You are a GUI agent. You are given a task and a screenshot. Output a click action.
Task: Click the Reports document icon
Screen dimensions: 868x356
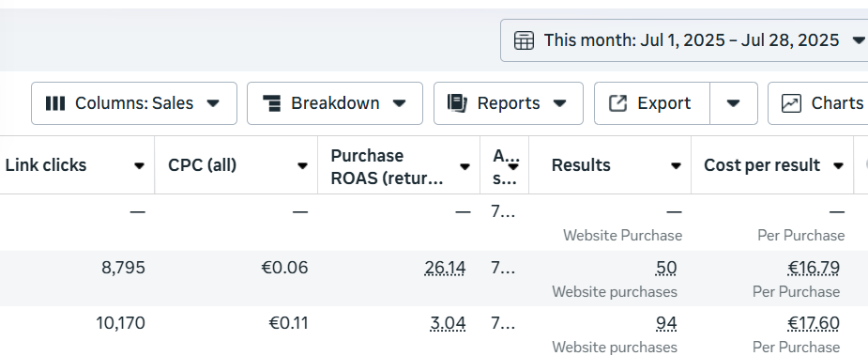(457, 103)
